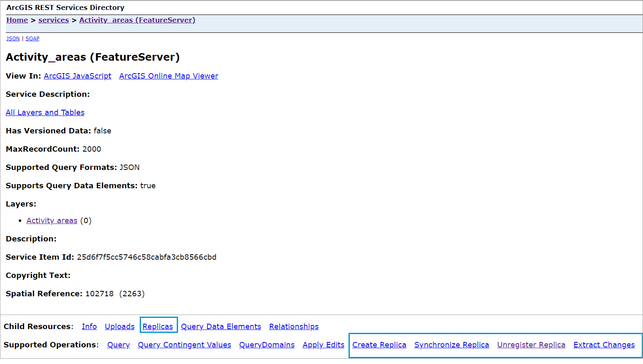Open the Uploads resource
Viewport: 643px width, 364px height.
click(119, 326)
